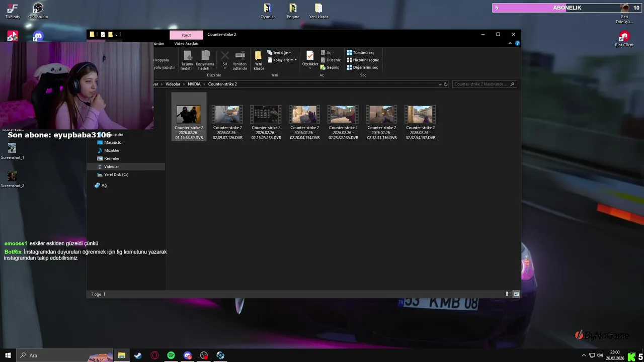
Task: Open the Aç dropdown in ribbon
Action: coord(327,52)
